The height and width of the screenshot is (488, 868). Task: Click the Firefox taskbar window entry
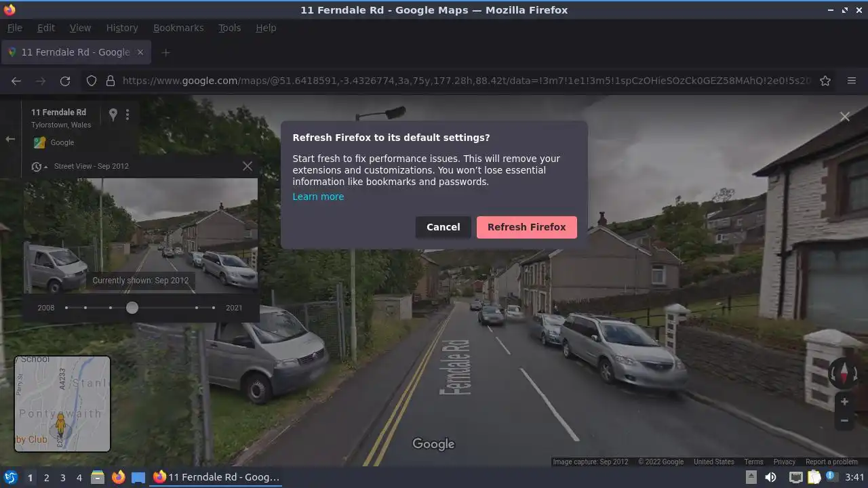217,477
